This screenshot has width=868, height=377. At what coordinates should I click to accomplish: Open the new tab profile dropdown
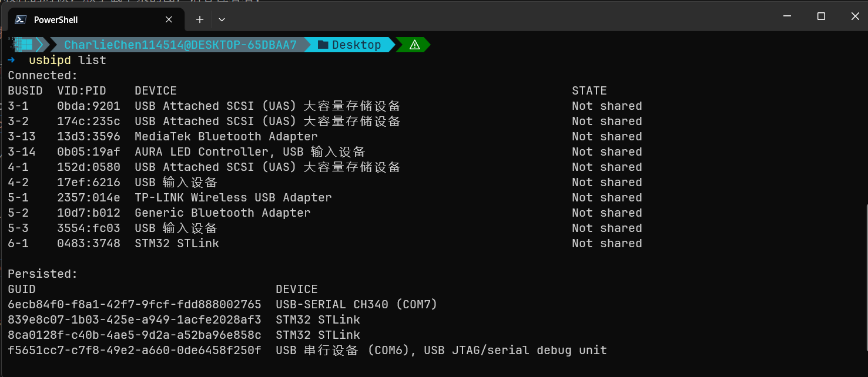click(x=222, y=19)
